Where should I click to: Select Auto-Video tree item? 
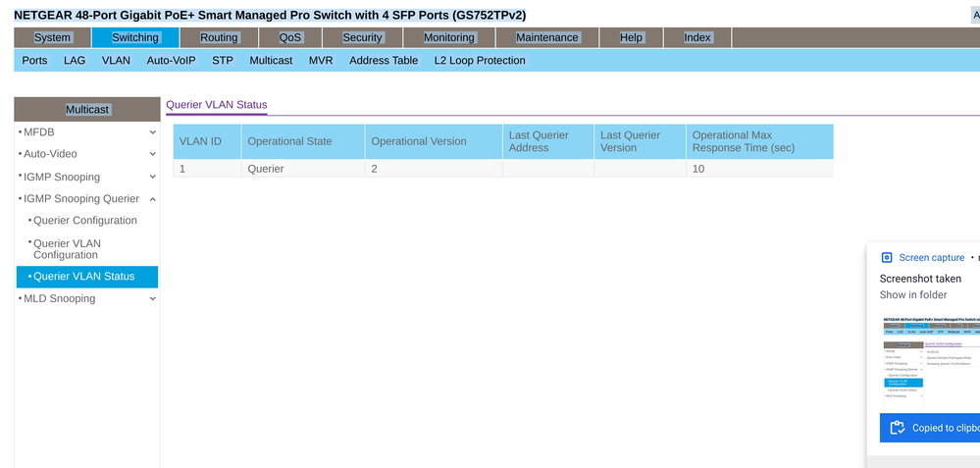tap(51, 154)
